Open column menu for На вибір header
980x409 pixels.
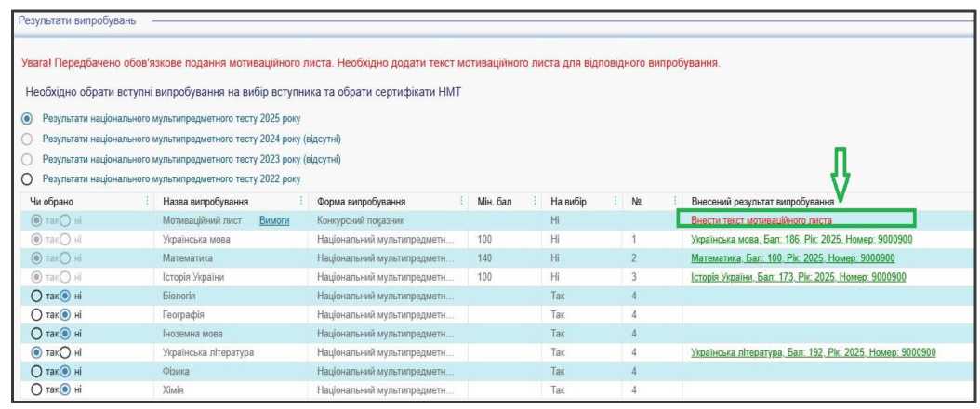click(x=615, y=201)
